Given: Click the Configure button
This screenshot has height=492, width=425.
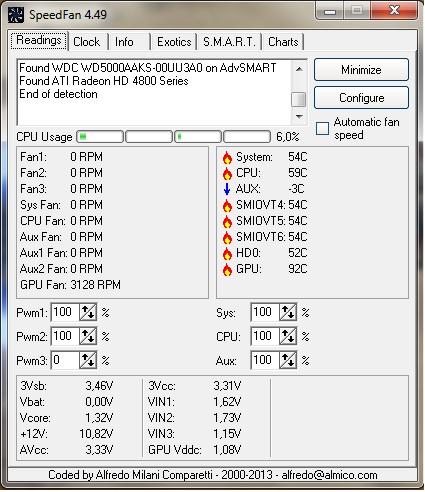Looking at the screenshot, I should [361, 98].
